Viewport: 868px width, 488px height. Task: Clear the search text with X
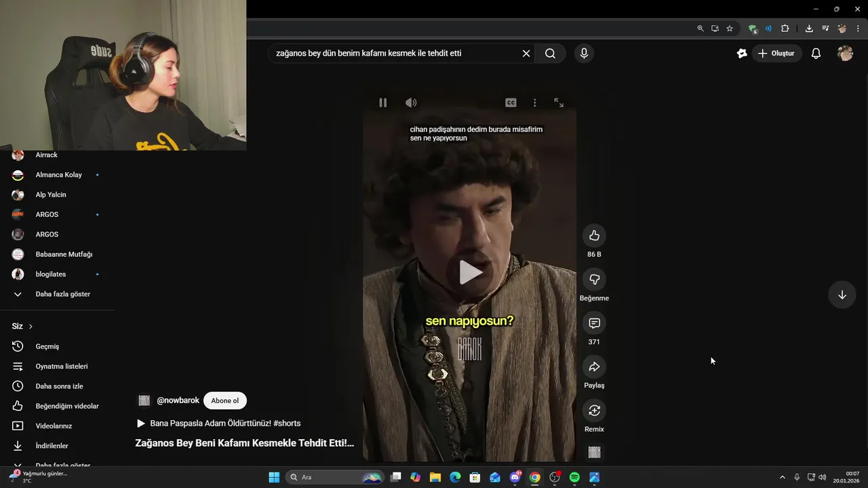526,54
